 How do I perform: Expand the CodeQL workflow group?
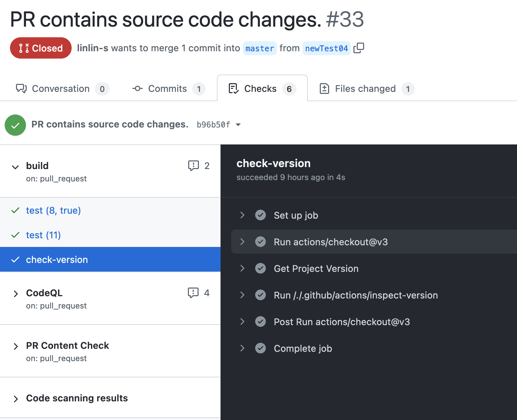click(x=15, y=294)
